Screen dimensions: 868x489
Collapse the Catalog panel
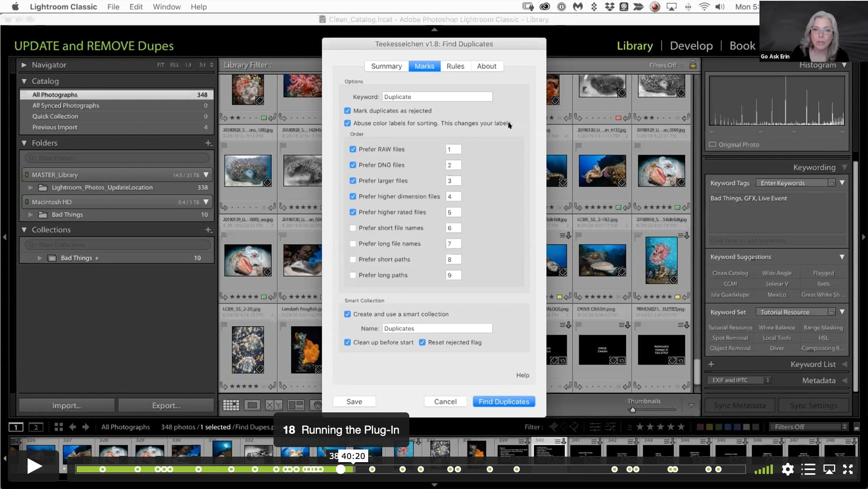[x=24, y=81]
